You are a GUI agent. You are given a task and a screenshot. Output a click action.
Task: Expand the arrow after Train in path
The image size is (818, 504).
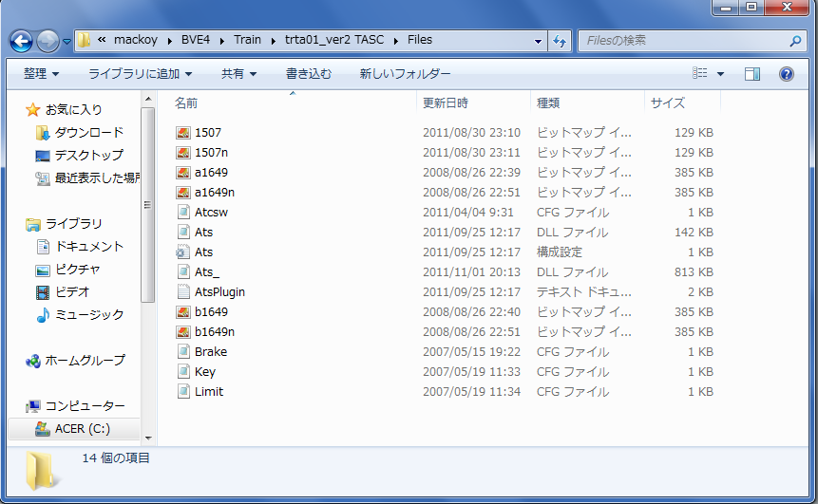pyautogui.click(x=274, y=41)
